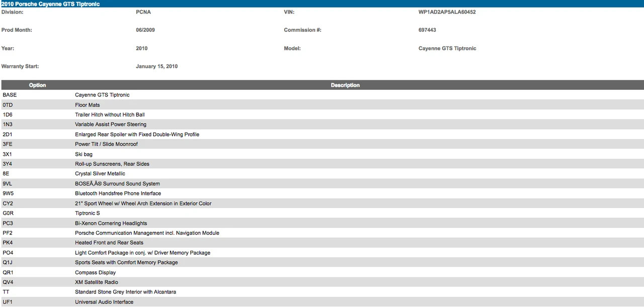644x307 pixels.
Task: Click option code TT
Action: coord(6,292)
